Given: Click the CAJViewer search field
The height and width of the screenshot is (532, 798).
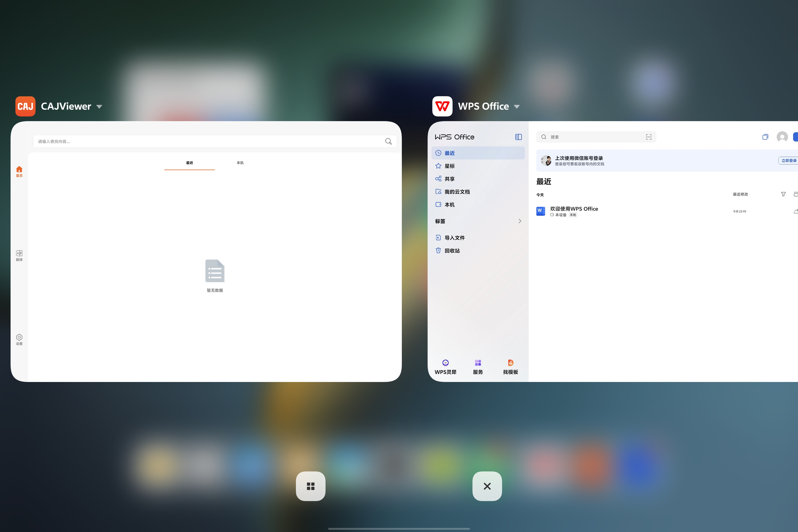Looking at the screenshot, I should coord(214,142).
